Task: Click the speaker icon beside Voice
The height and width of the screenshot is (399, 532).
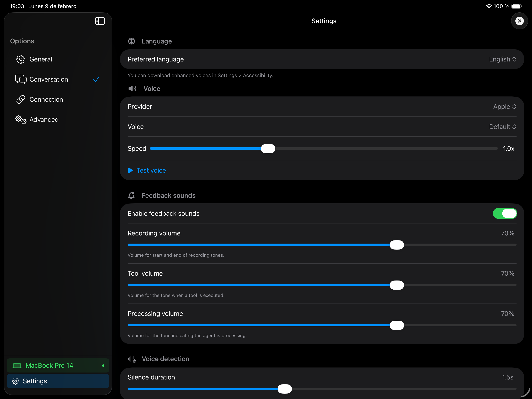Action: coord(132,89)
